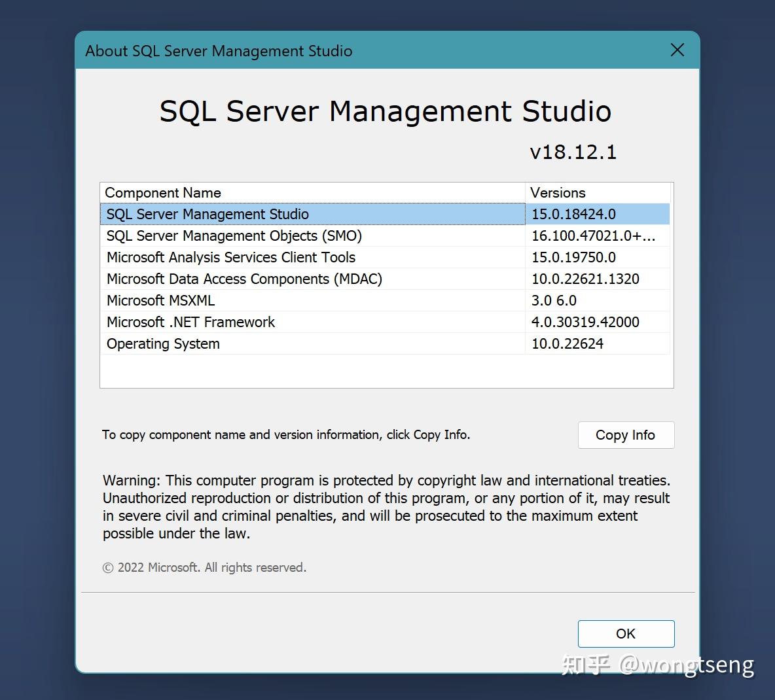This screenshot has width=775, height=700.
Task: Click version value 15.0.18424.0
Action: 573,214
